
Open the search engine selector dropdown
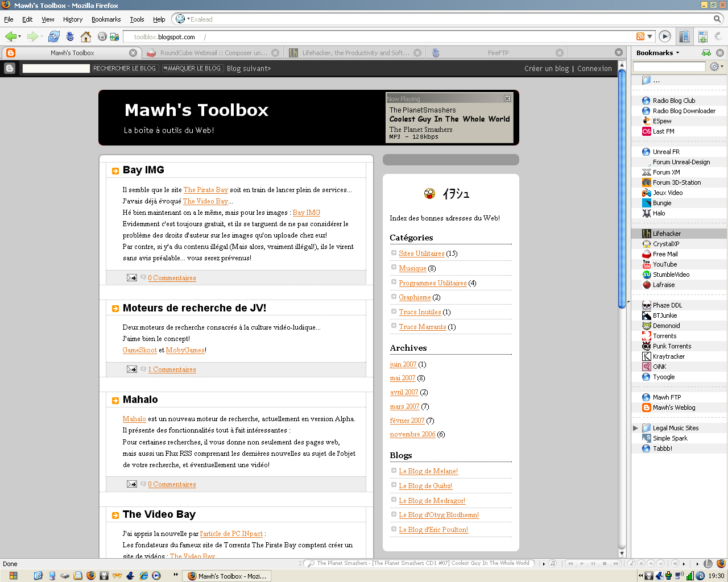point(182,19)
